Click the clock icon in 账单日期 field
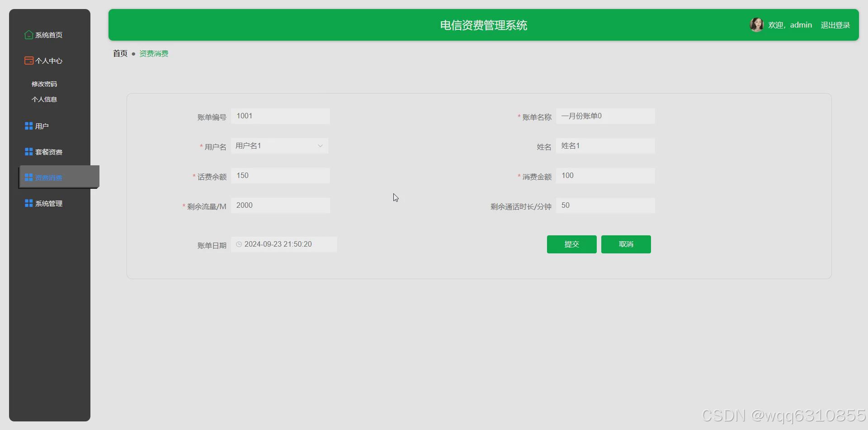This screenshot has width=868, height=430. (239, 244)
